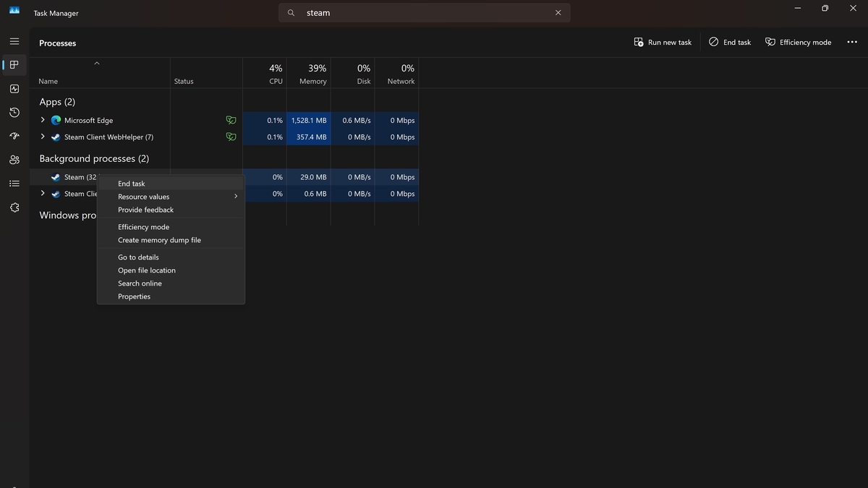Click End task in the toolbar
Viewport: 868px width, 488px height.
(x=729, y=42)
